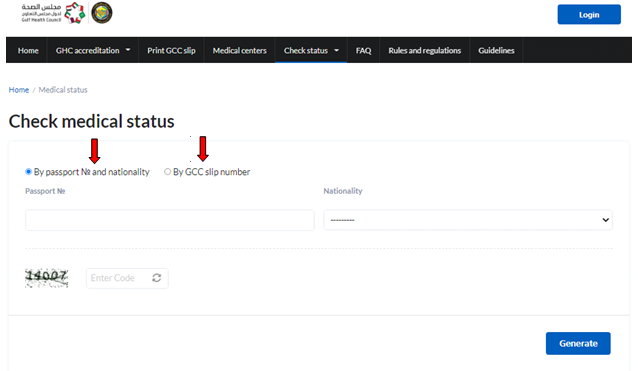Click the Medical status breadcrumb text

coord(63,90)
